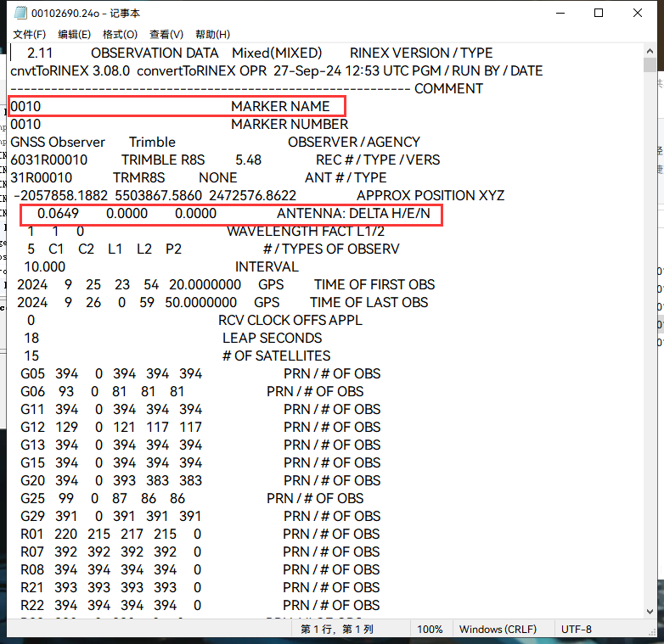Click the G13 satellite row
The height and width of the screenshot is (644, 664).
coord(200,445)
